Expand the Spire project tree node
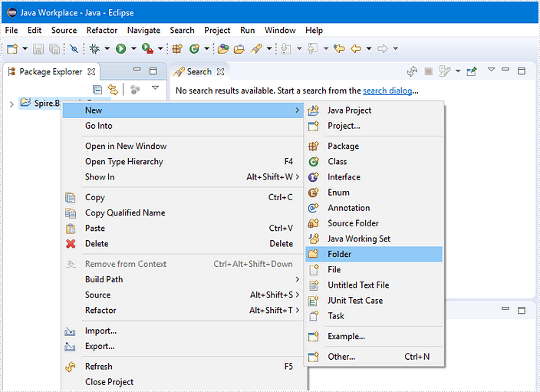540x392 pixels. coord(12,104)
